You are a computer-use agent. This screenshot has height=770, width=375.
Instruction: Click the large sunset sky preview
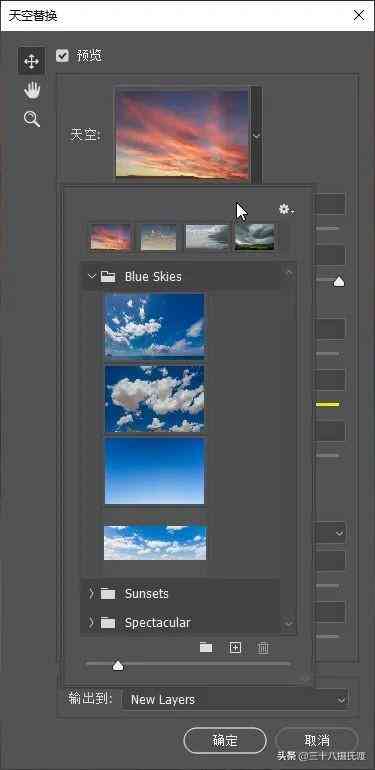coord(182,133)
